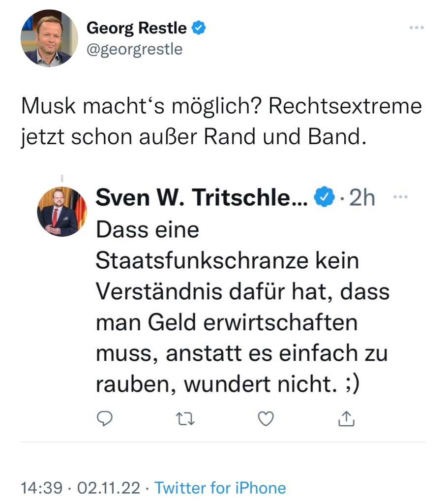Click Georg Restle's blue verified badge
447x504 pixels.
[198, 29]
